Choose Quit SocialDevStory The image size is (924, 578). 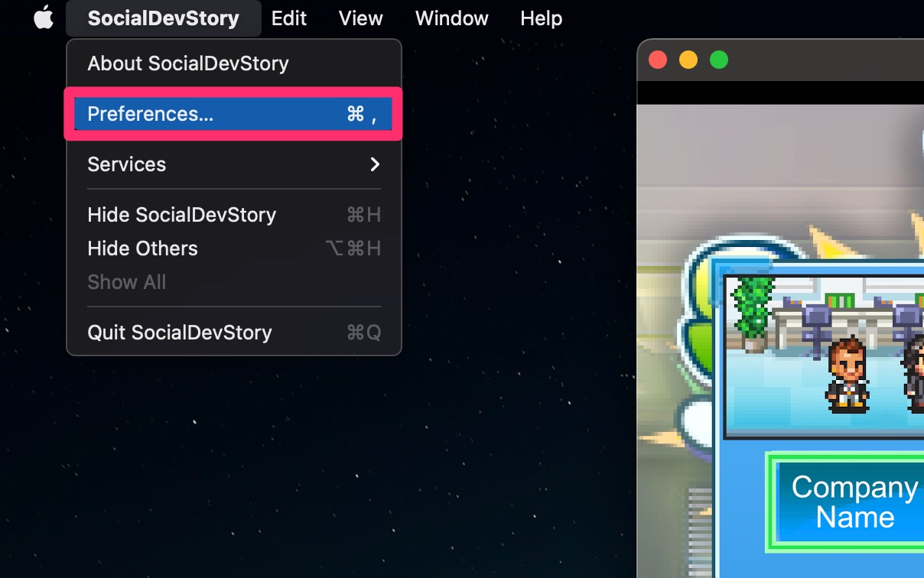click(234, 333)
